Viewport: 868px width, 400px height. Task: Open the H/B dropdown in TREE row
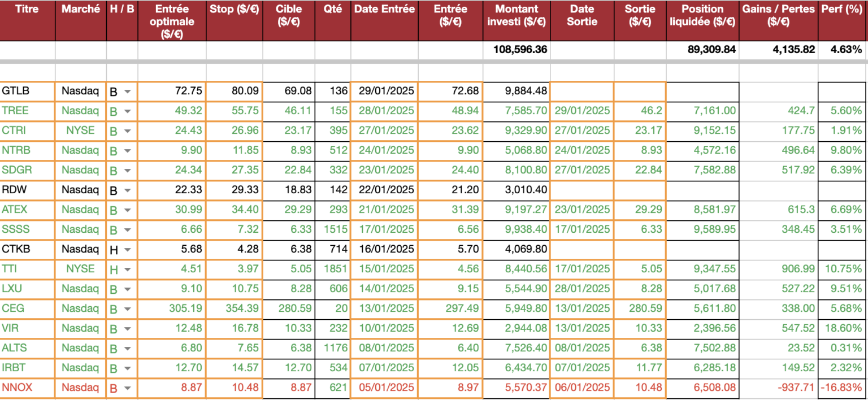coord(128,111)
